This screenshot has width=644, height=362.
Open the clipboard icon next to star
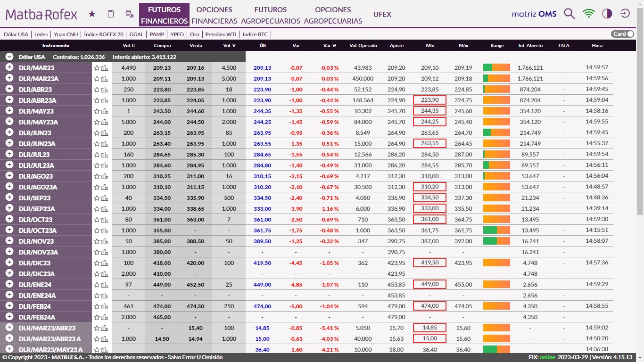[x=111, y=14]
